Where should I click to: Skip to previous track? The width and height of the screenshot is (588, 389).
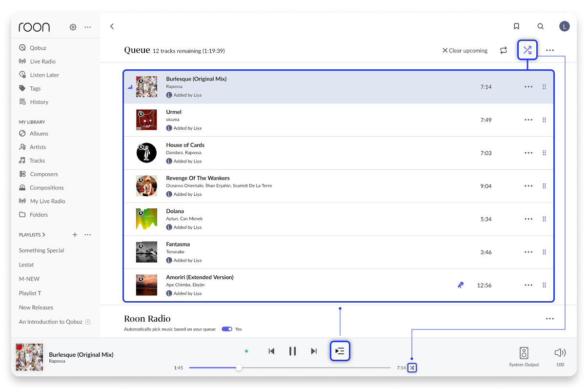(271, 351)
